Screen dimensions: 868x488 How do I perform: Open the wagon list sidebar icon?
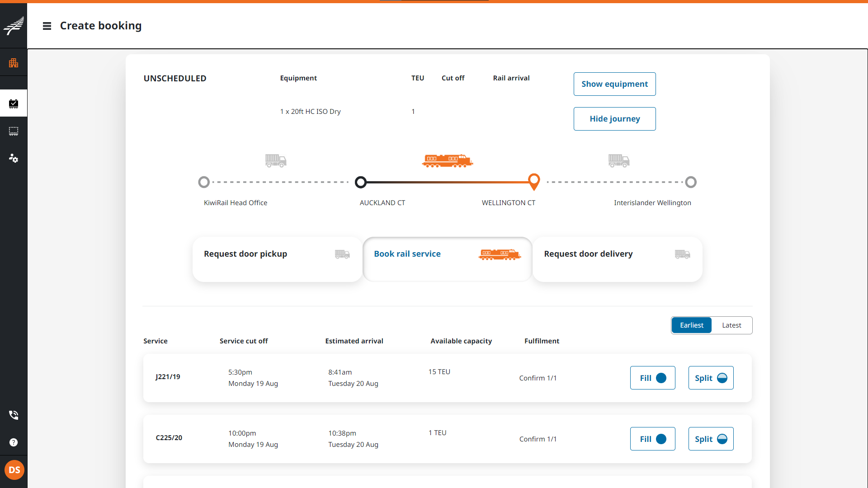(14, 131)
